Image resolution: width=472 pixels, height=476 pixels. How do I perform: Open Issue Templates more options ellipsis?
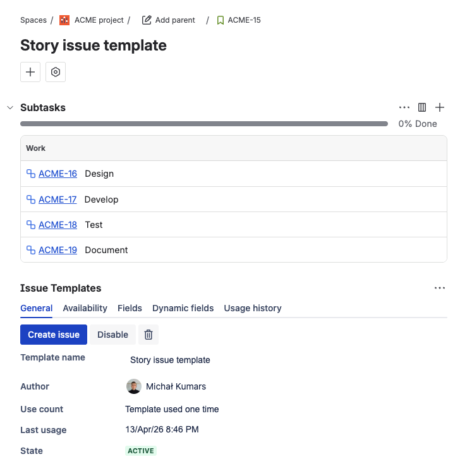click(x=440, y=288)
